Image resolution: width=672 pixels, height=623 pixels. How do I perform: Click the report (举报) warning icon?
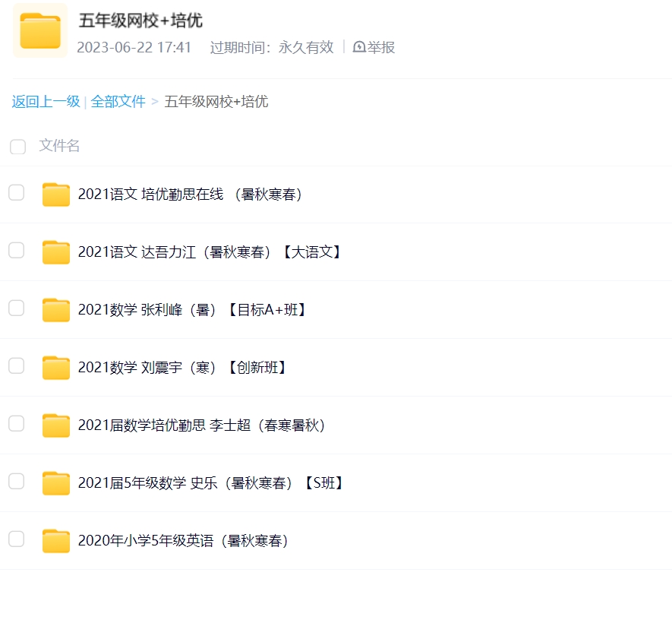[x=359, y=47]
